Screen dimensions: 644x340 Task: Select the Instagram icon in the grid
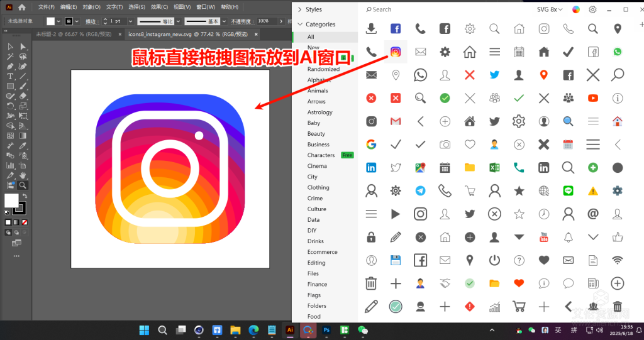tap(396, 52)
